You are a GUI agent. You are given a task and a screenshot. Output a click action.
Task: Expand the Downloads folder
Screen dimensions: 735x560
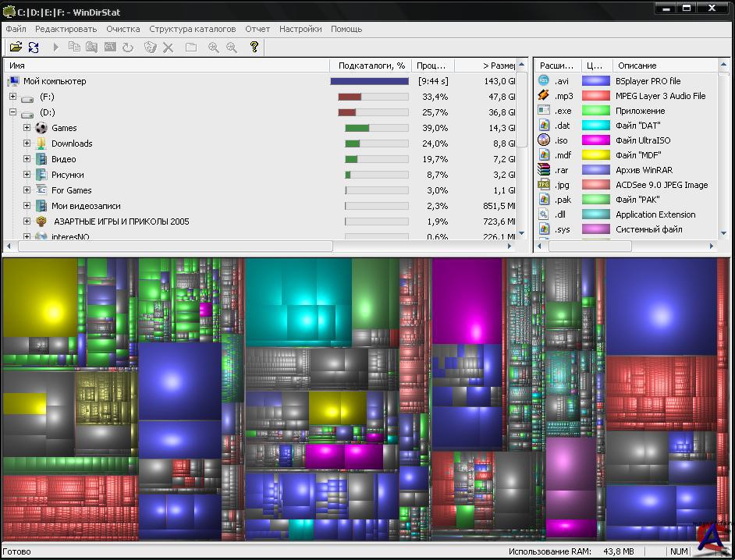(x=27, y=144)
